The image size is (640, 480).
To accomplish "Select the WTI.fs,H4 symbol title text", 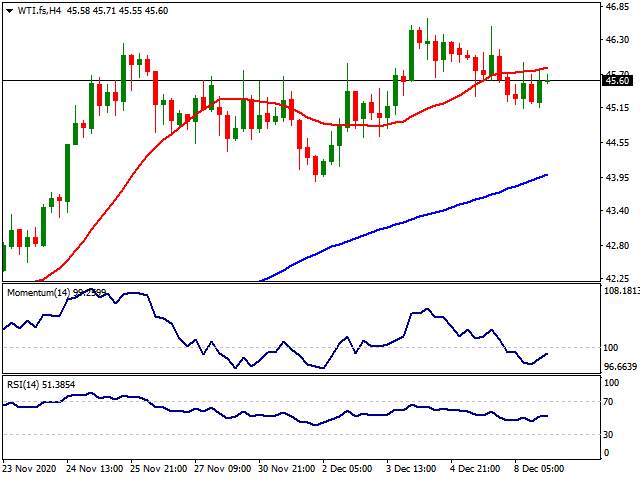I will click(39, 11).
